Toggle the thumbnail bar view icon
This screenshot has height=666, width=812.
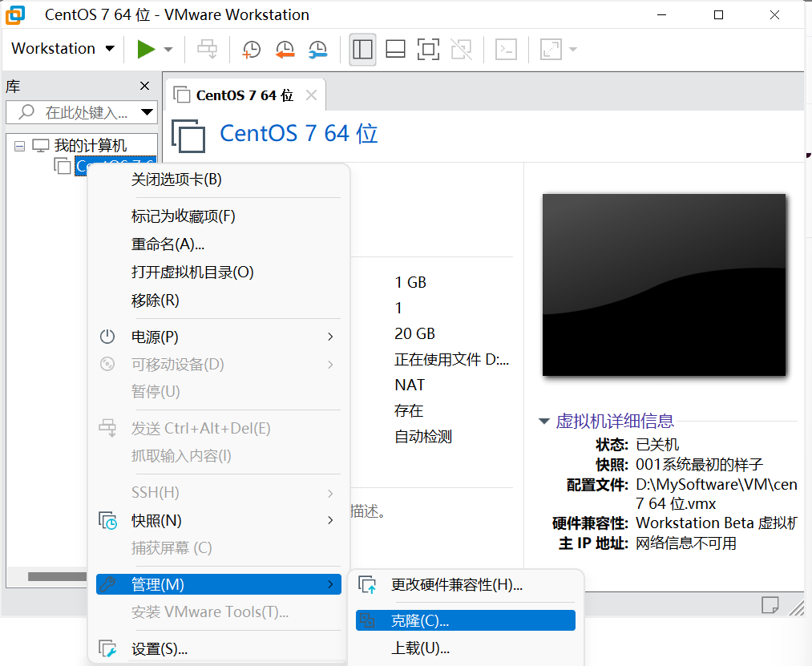[x=396, y=50]
